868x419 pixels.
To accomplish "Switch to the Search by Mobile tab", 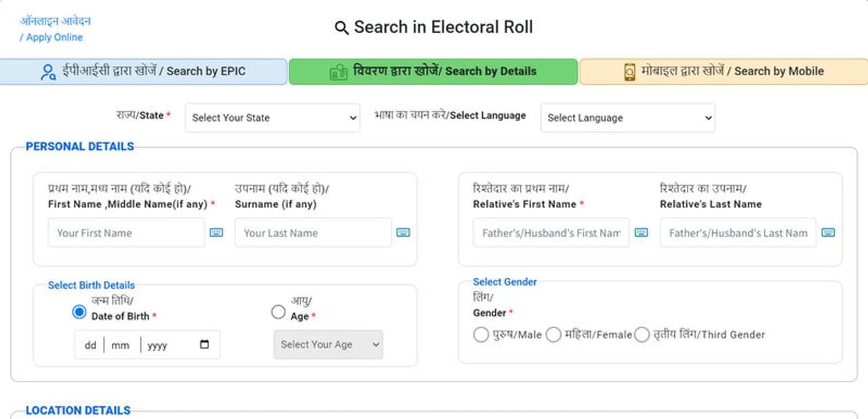I will [x=723, y=72].
